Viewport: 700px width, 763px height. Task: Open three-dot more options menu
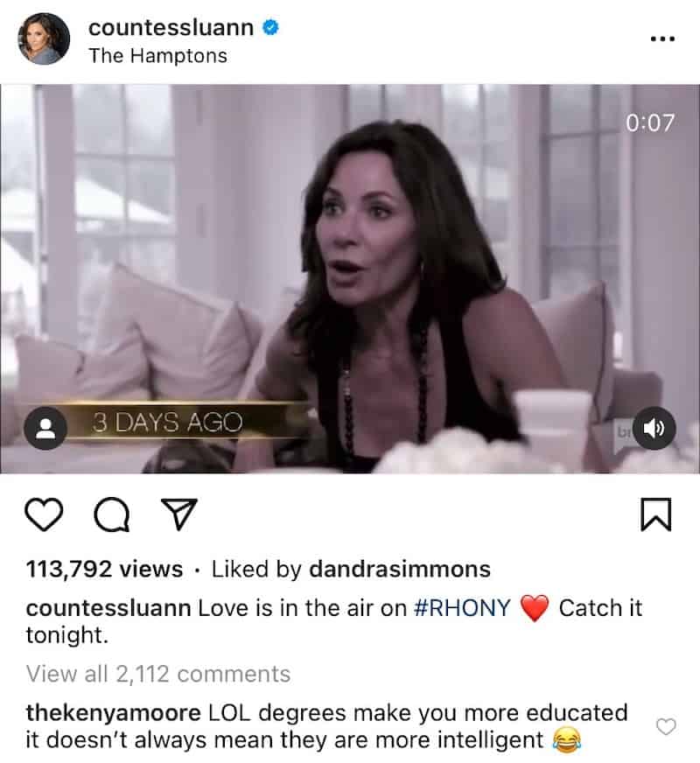point(662,38)
